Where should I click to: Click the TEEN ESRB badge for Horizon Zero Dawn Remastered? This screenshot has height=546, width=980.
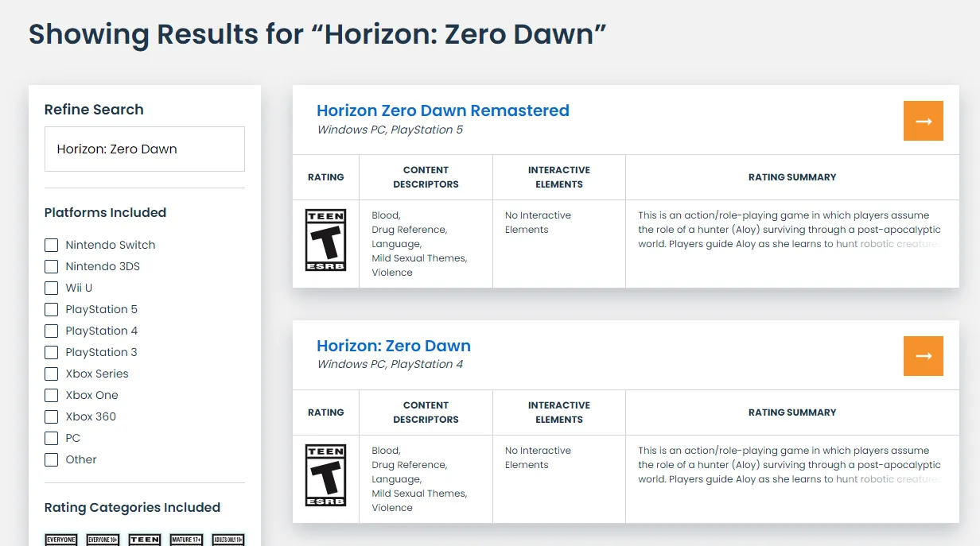pyautogui.click(x=325, y=240)
